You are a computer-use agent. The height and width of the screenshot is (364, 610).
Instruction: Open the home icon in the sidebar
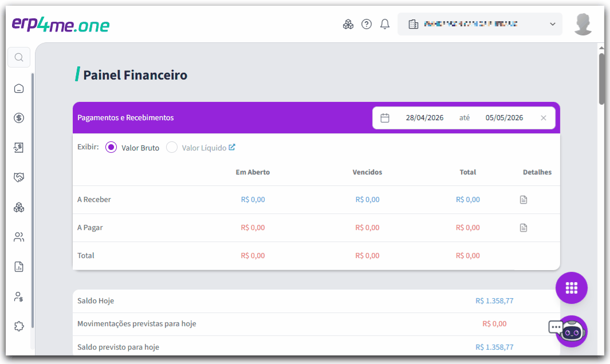[19, 89]
